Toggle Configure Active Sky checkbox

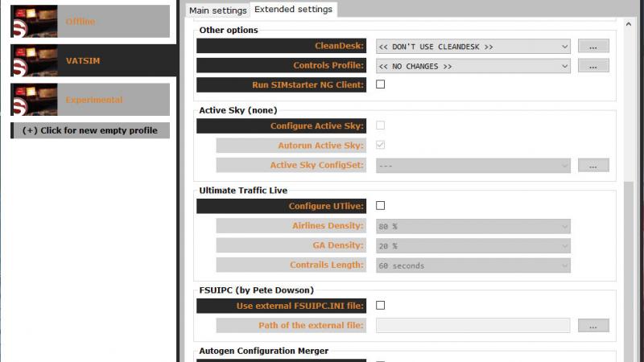click(x=380, y=125)
